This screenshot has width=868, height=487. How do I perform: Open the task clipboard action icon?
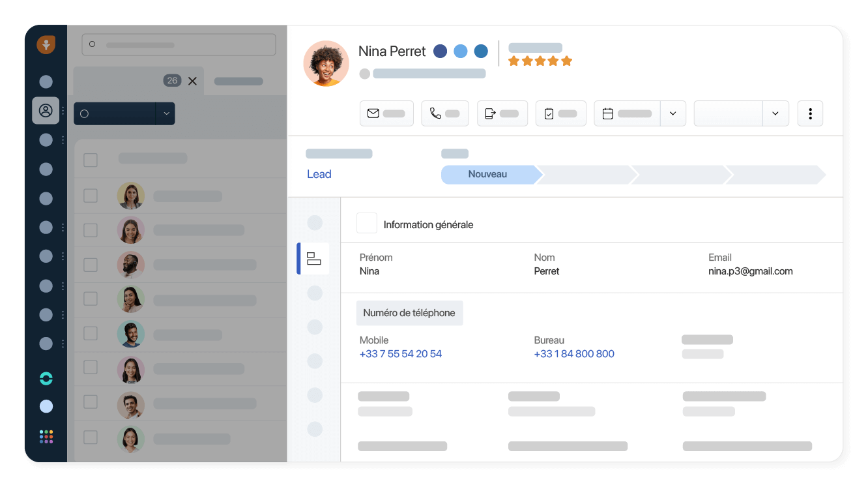click(549, 113)
